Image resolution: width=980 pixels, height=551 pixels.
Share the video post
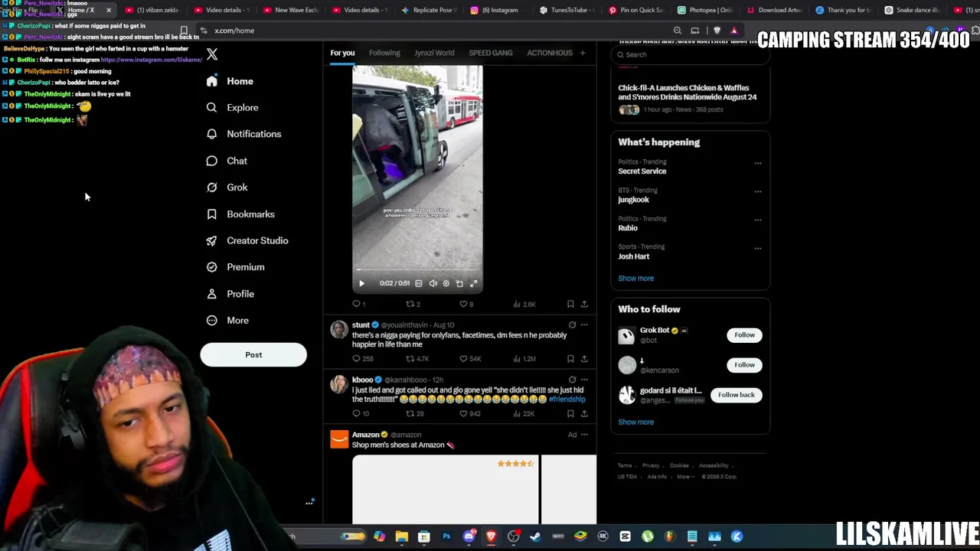(x=584, y=305)
